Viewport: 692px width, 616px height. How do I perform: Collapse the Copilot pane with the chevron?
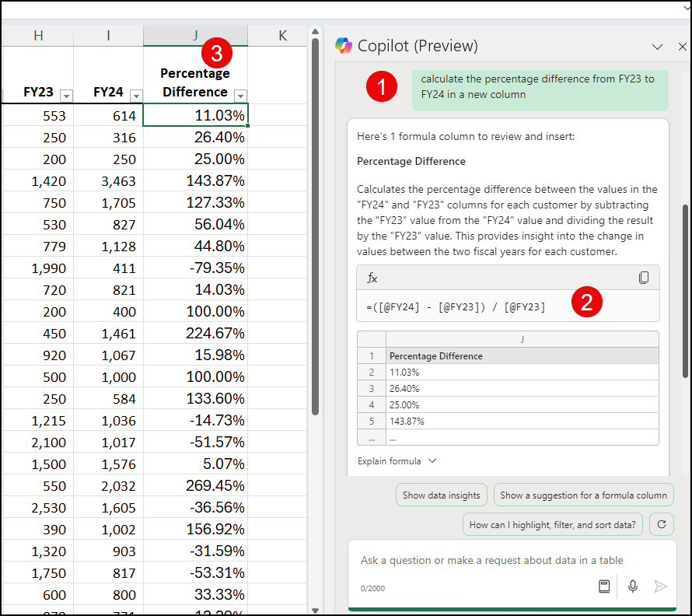[x=658, y=47]
